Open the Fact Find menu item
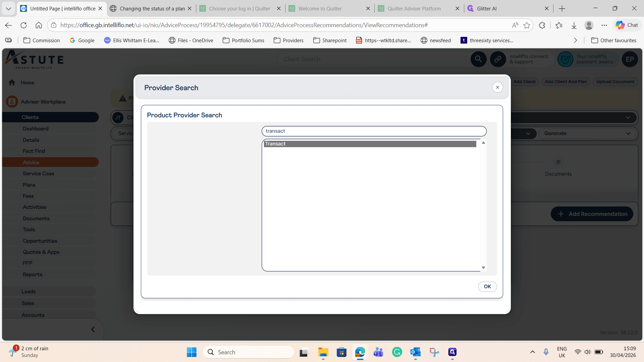Viewport: 644px width, 362px height. (x=34, y=151)
